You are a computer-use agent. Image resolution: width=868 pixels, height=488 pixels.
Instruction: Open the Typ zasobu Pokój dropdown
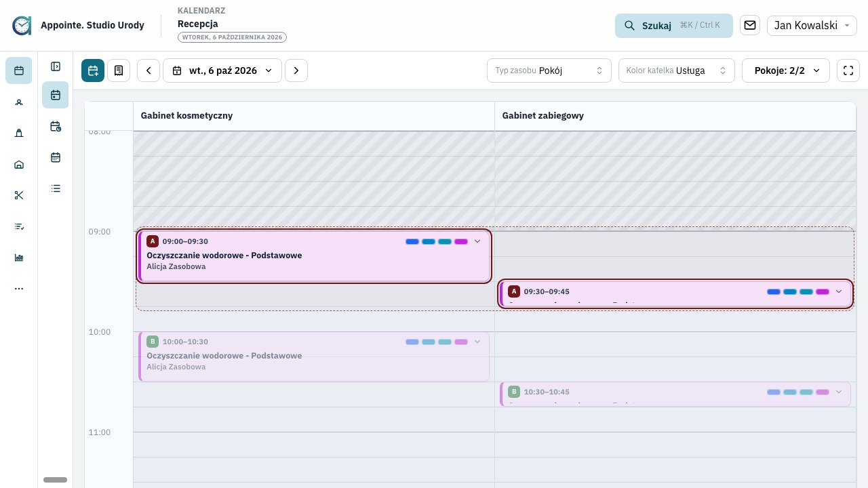click(x=549, y=70)
